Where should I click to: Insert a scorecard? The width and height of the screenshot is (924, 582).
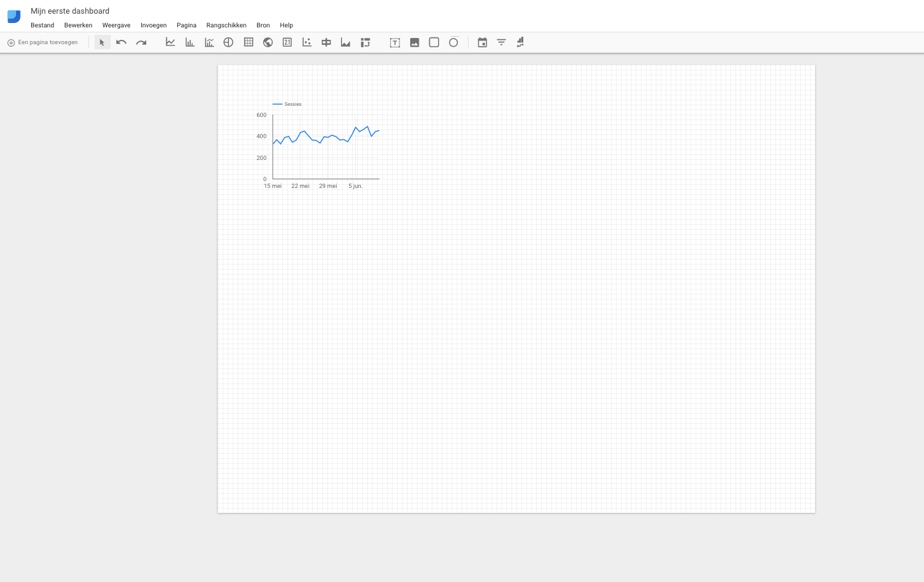[287, 42]
